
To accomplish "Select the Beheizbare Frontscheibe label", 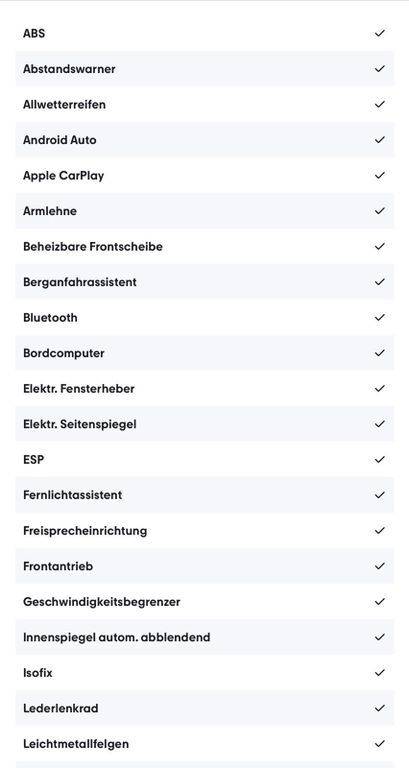I will (93, 246).
